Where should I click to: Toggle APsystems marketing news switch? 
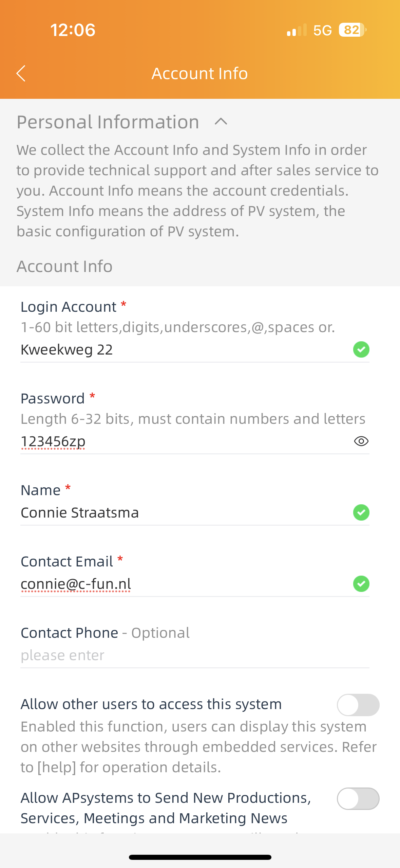coord(358,799)
